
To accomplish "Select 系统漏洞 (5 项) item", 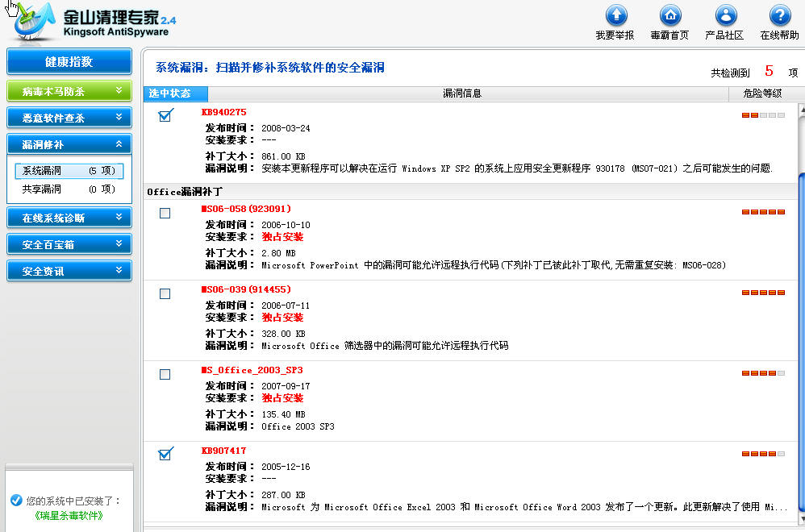I will click(69, 171).
